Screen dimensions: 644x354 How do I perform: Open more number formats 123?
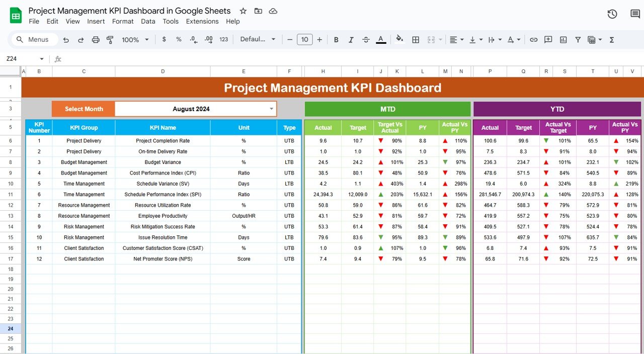224,40
